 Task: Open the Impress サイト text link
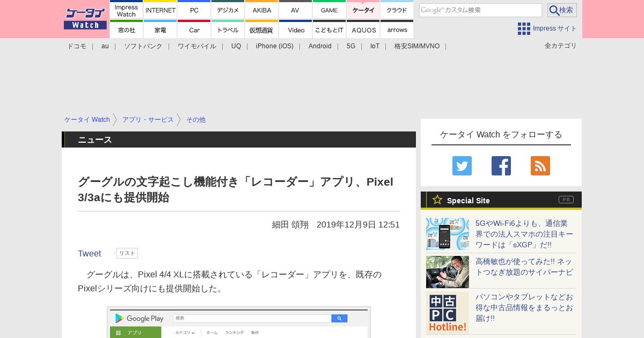[555, 28]
